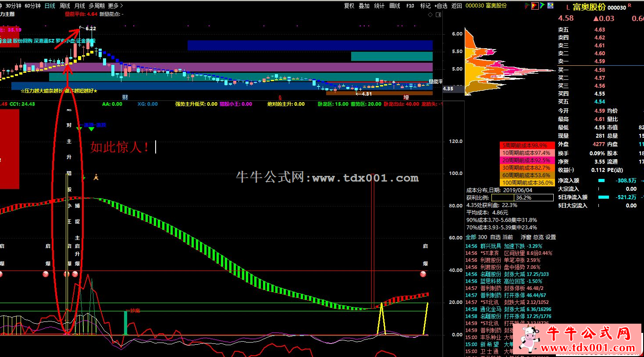This screenshot has width=644, height=357.
Task: Click the orange running-figure signal icon
Action: coord(96,177)
